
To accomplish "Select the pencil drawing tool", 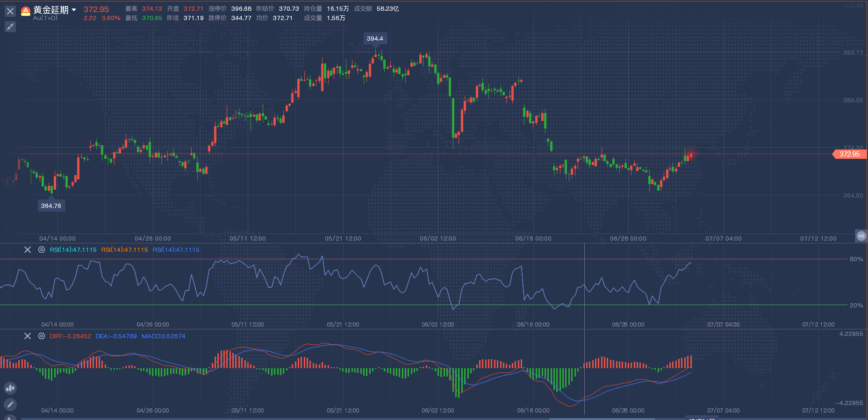I will pyautogui.click(x=10, y=404).
